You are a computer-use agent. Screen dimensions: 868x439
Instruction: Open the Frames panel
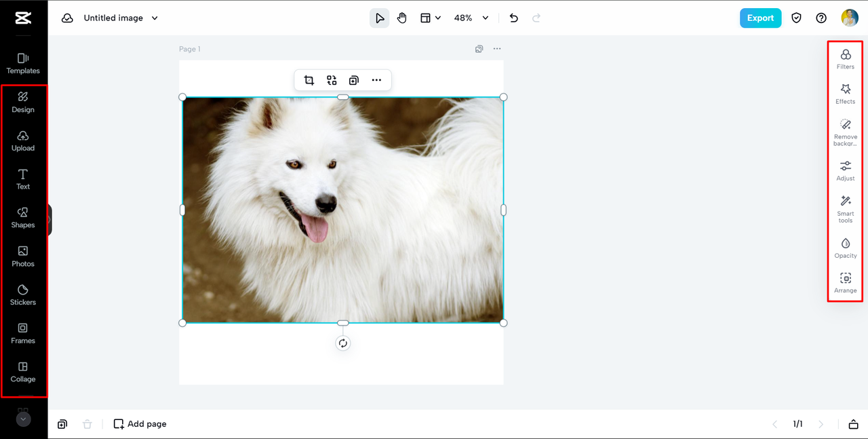23,334
